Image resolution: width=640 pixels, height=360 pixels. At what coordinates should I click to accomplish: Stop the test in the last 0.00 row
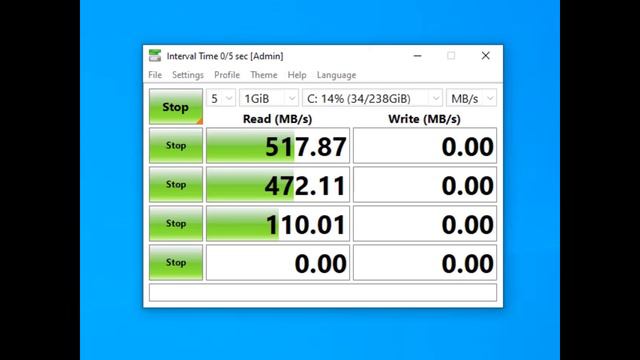click(176, 262)
